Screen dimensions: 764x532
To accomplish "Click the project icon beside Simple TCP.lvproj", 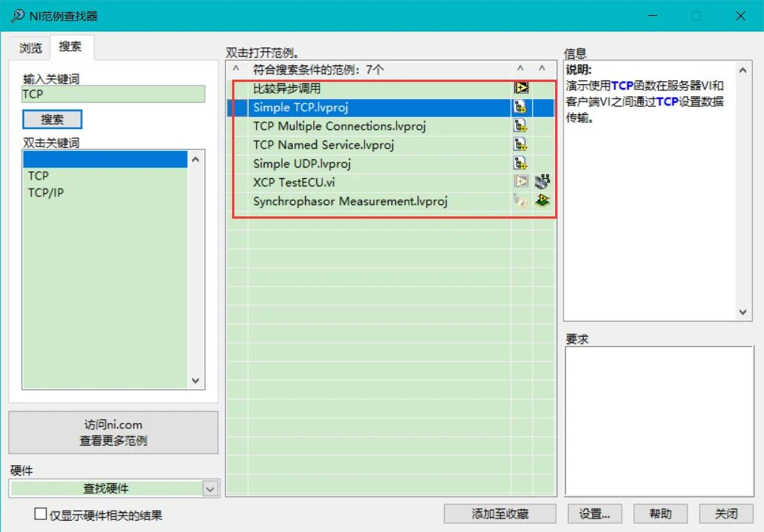I will coord(520,107).
